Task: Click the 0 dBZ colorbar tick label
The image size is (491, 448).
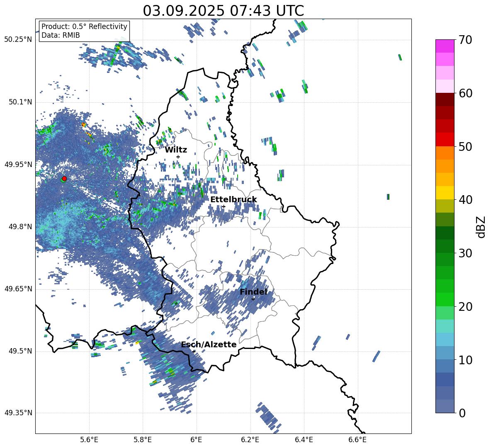Action: (462, 413)
